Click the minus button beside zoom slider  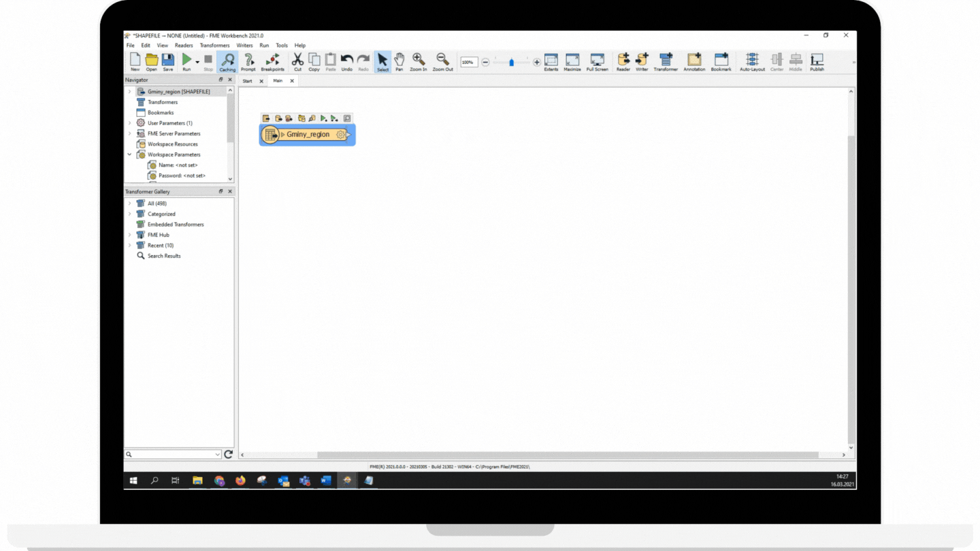tap(485, 62)
